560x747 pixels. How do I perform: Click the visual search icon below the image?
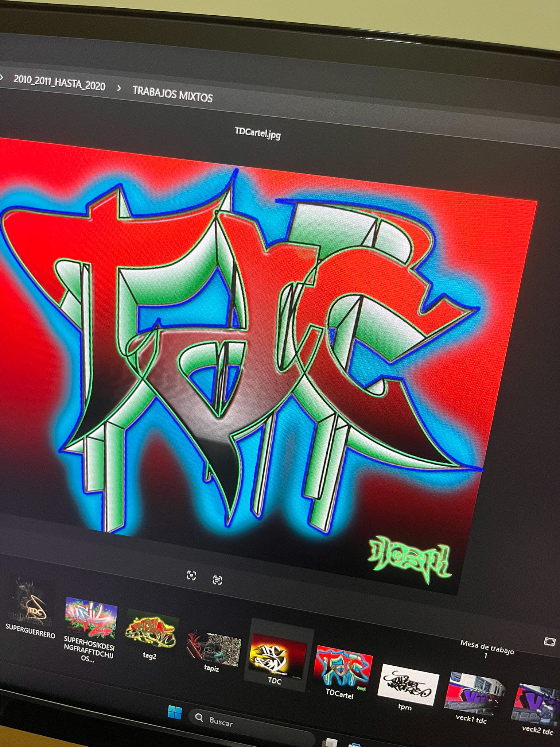point(191,575)
